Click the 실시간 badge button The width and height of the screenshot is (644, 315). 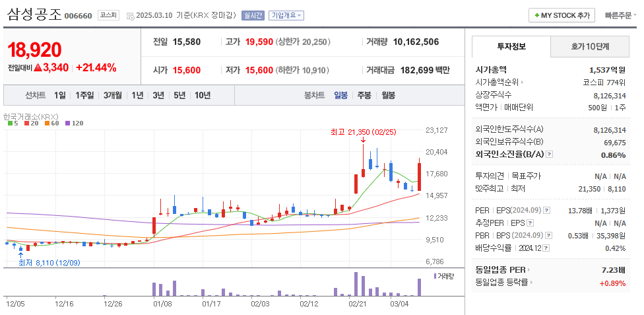pyautogui.click(x=253, y=16)
